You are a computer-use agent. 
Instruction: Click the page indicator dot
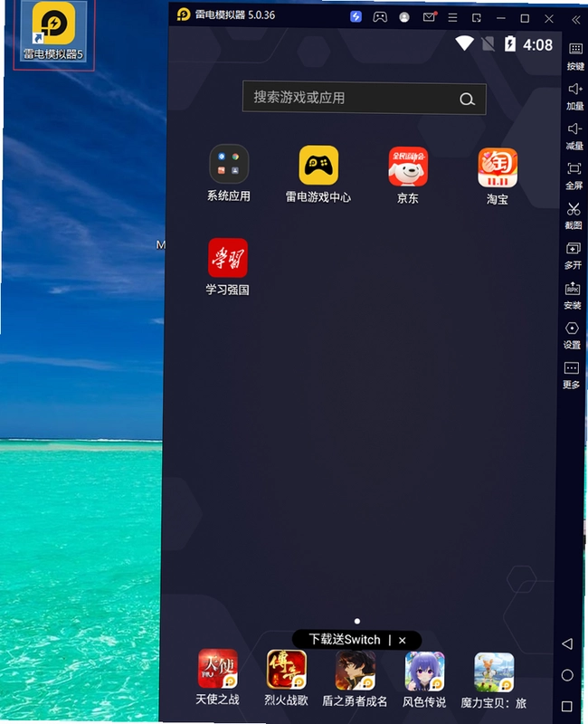[x=357, y=621]
